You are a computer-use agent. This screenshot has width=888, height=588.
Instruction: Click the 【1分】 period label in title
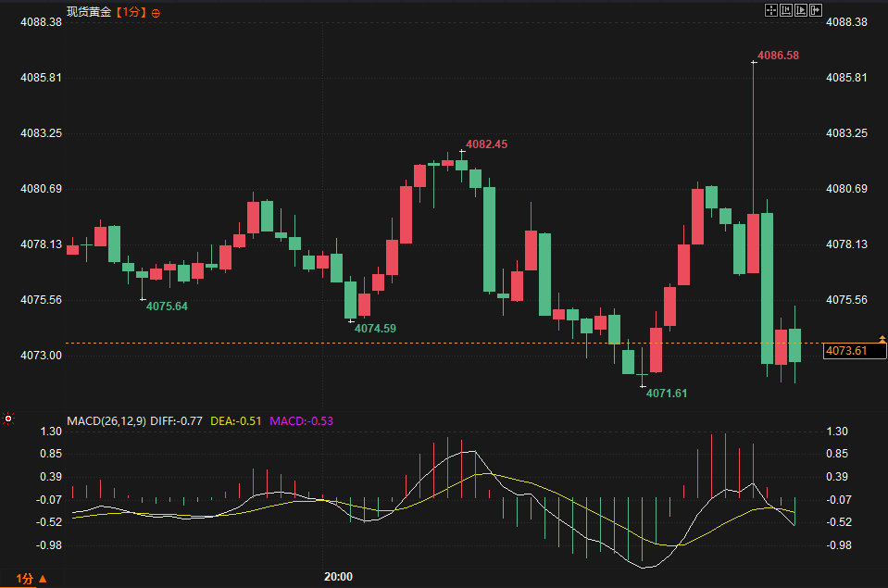coord(131,12)
